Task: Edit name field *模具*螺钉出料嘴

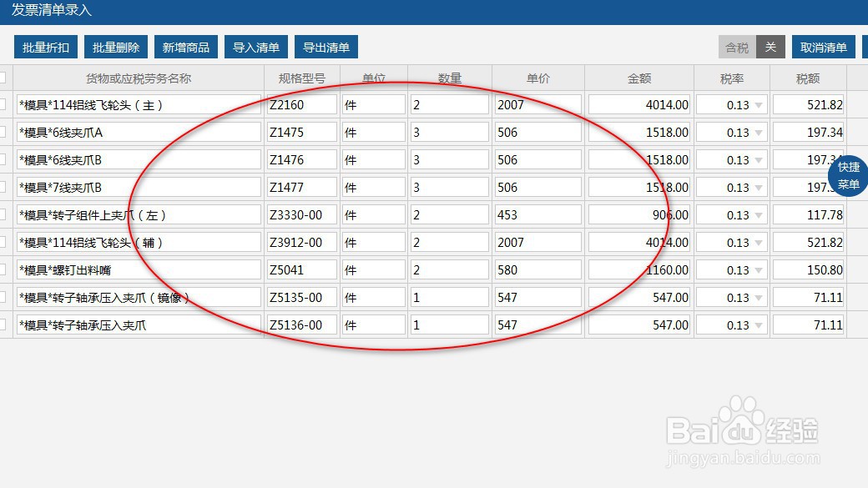Action: pyautogui.click(x=139, y=270)
